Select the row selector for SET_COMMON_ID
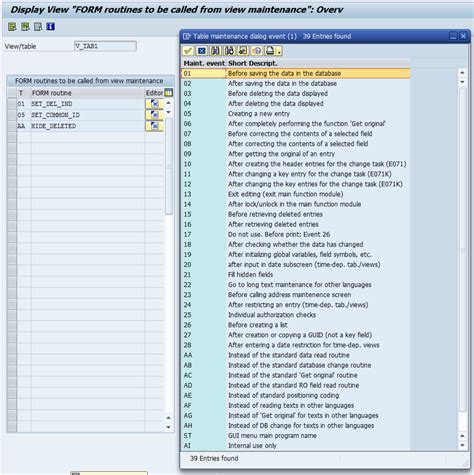This screenshot has width=474, height=475. click(12, 115)
